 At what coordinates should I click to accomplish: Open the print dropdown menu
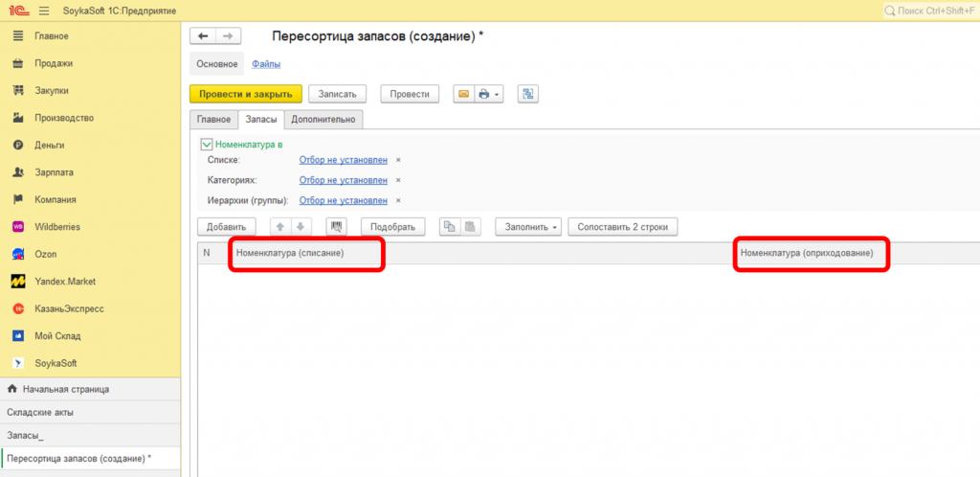click(x=491, y=94)
